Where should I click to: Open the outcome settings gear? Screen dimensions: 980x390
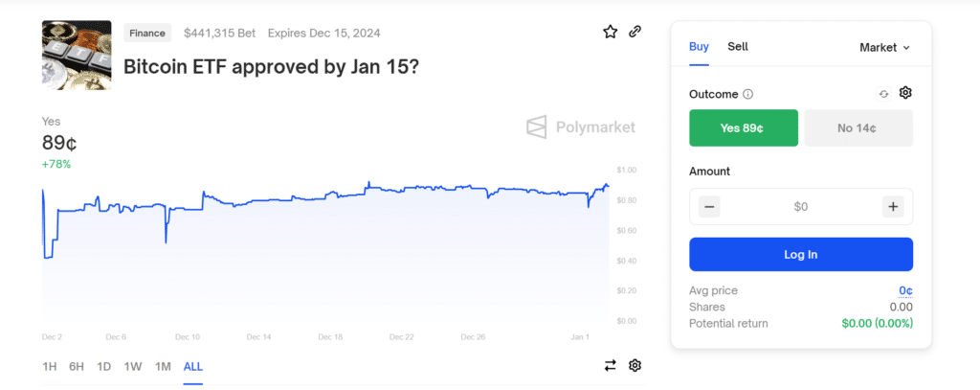click(905, 93)
